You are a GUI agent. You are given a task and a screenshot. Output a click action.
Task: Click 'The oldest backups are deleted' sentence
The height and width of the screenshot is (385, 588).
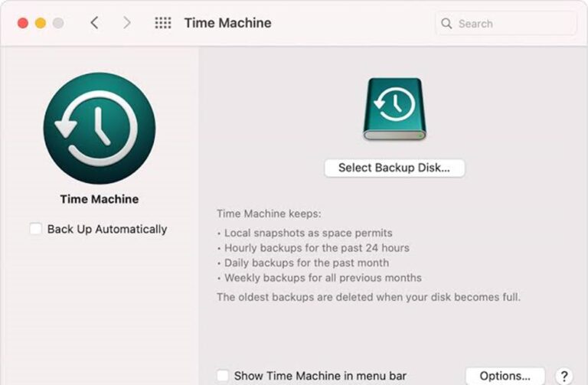[x=368, y=297]
